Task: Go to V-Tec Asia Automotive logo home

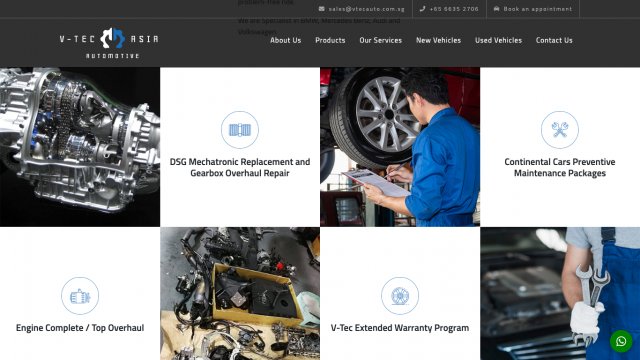Action: 109,43
